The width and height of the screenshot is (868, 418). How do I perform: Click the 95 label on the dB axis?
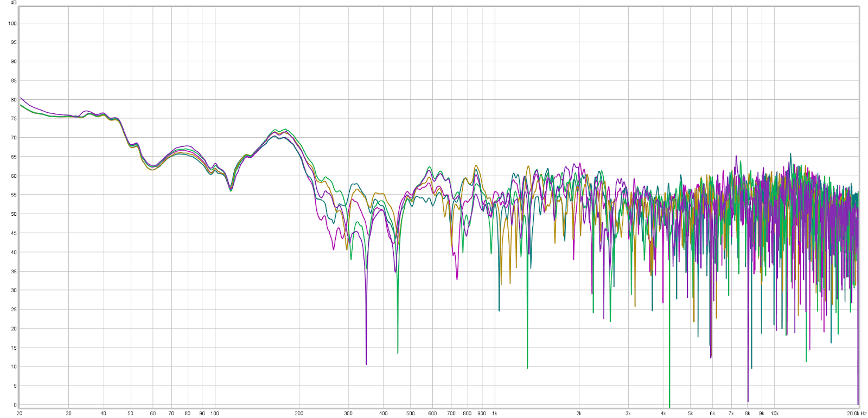pyautogui.click(x=14, y=42)
